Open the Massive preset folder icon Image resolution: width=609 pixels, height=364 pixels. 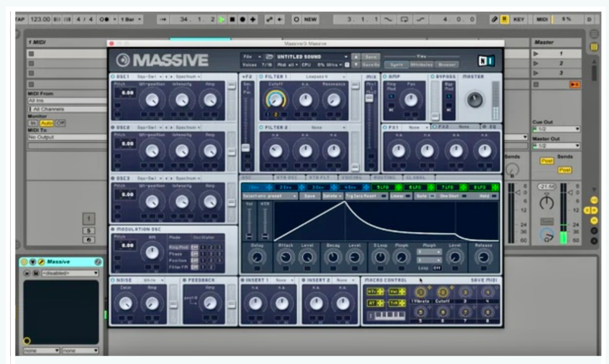click(270, 57)
